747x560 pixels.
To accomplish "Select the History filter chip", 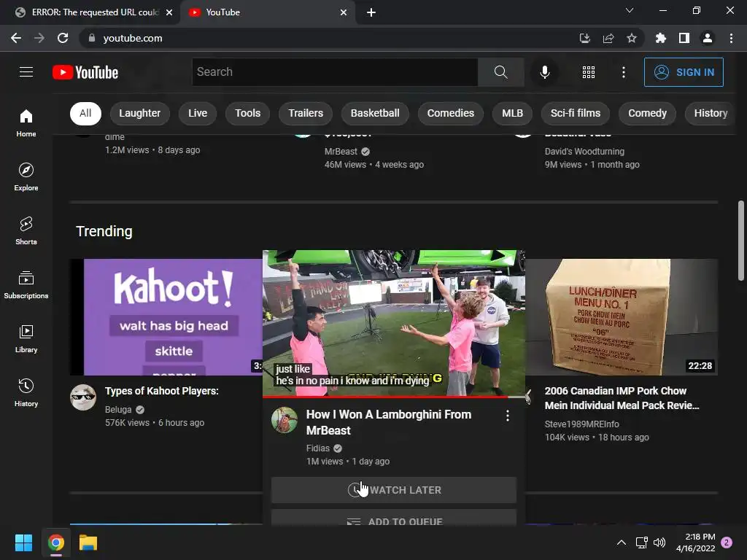I will 711,113.
